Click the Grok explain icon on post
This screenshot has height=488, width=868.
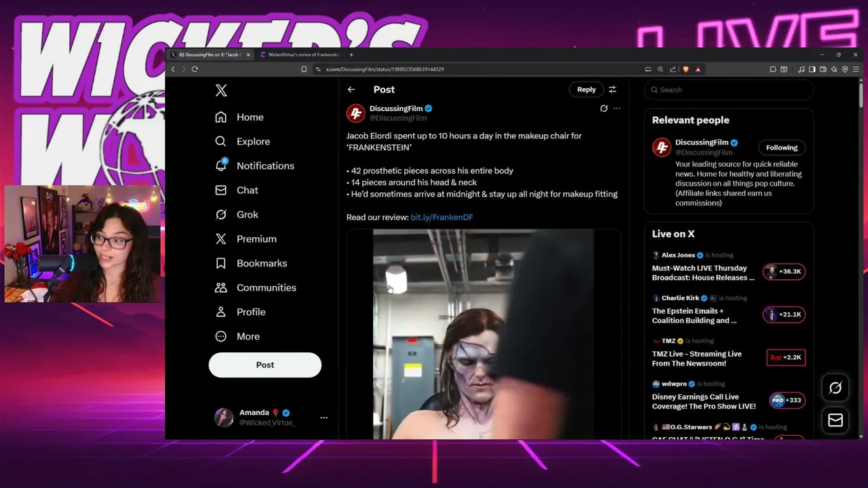pos(604,108)
